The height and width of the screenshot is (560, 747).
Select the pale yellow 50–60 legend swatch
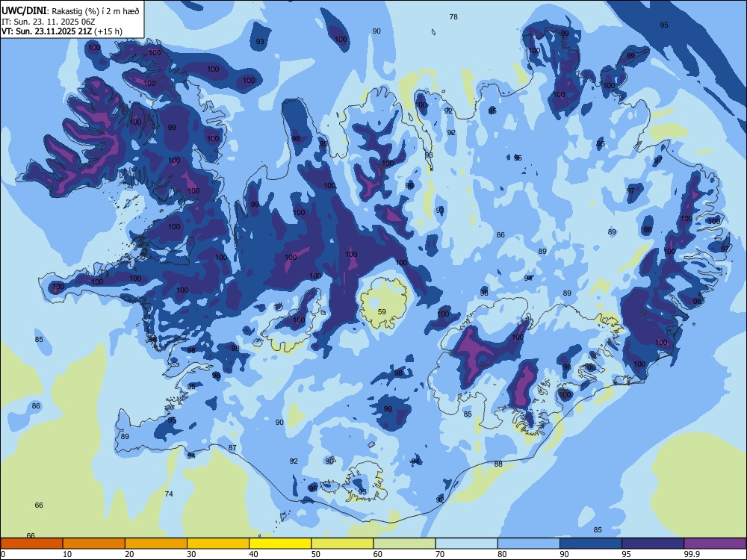(343, 544)
